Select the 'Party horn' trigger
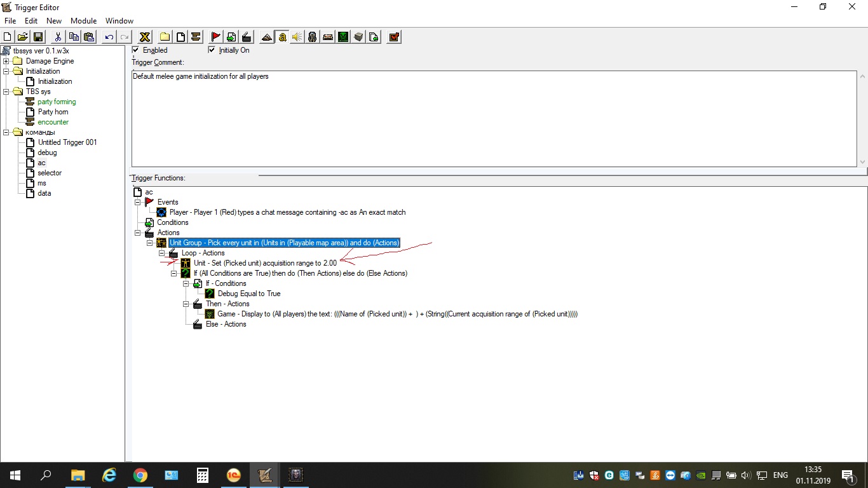Viewport: 868px width, 488px height. [53, 112]
